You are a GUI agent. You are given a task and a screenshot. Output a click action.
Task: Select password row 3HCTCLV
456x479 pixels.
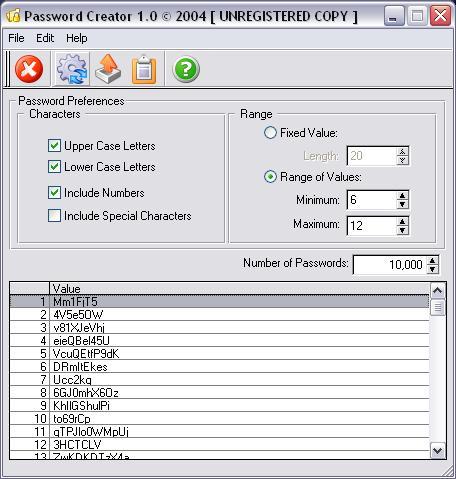(219, 445)
